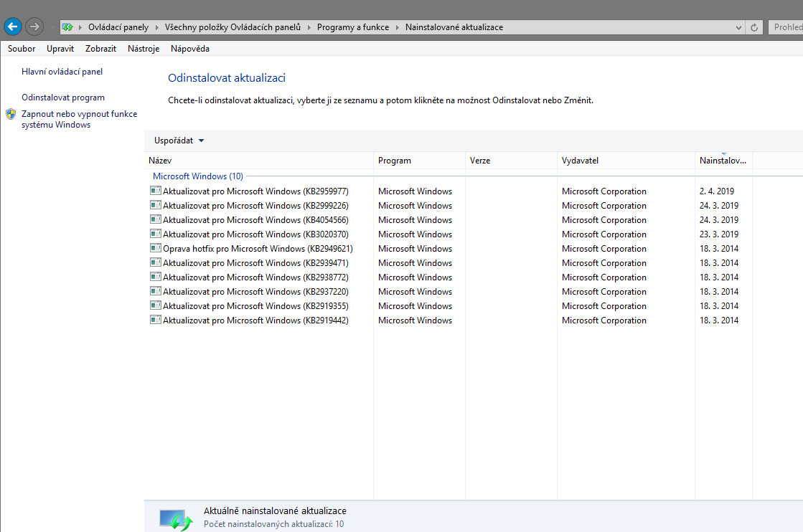Image resolution: width=803 pixels, height=532 pixels.
Task: Expand the arrow before Ovládací panely breadcrumb
Action: click(80, 27)
